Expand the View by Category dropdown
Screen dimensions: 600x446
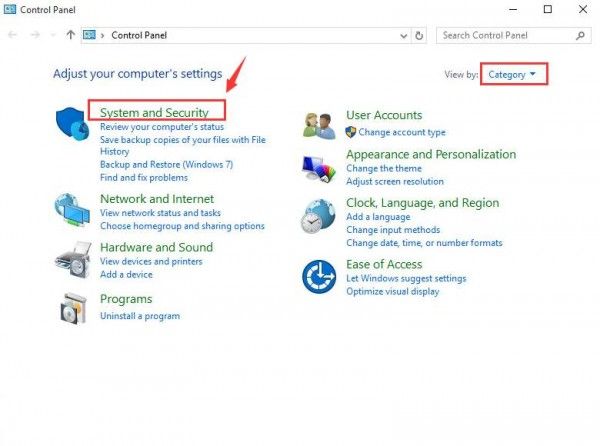(512, 74)
